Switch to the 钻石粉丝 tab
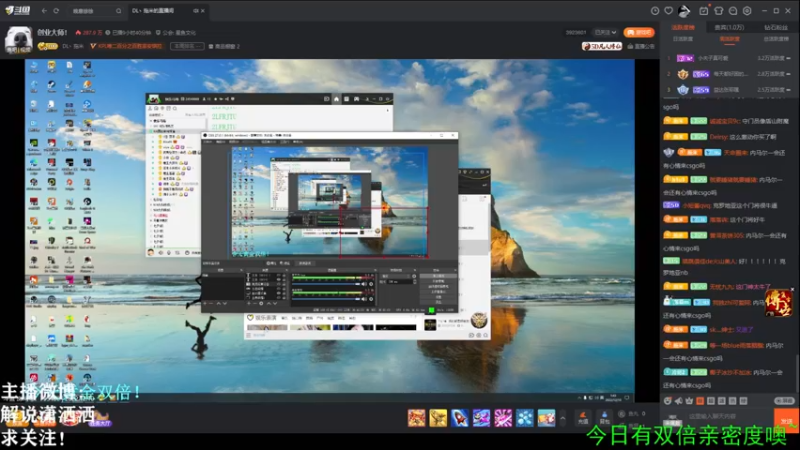Viewport: 800px width, 450px height. (x=776, y=27)
